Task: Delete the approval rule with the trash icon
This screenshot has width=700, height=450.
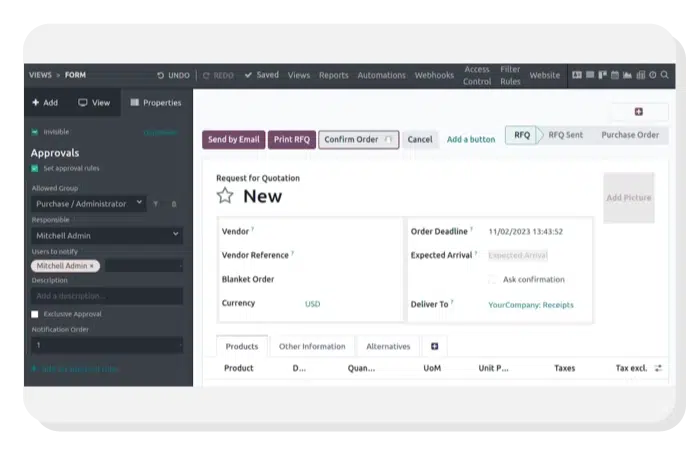Action: click(x=174, y=204)
